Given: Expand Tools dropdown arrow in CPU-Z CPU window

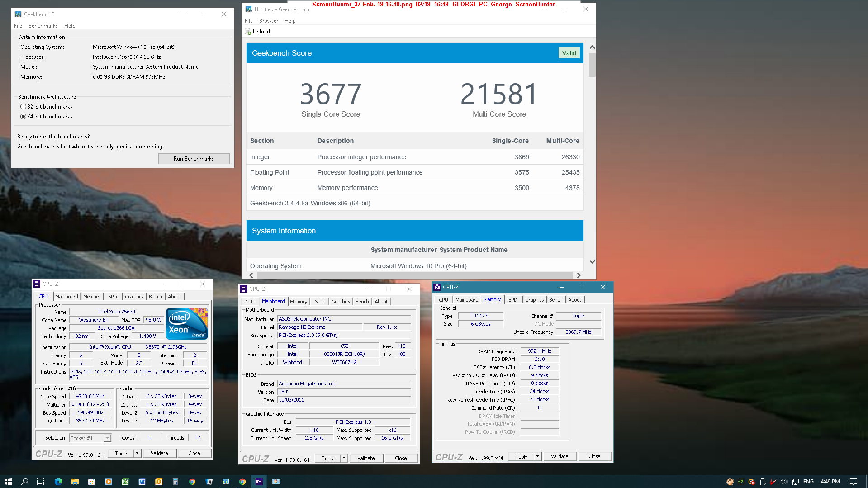Looking at the screenshot, I should tap(137, 453).
